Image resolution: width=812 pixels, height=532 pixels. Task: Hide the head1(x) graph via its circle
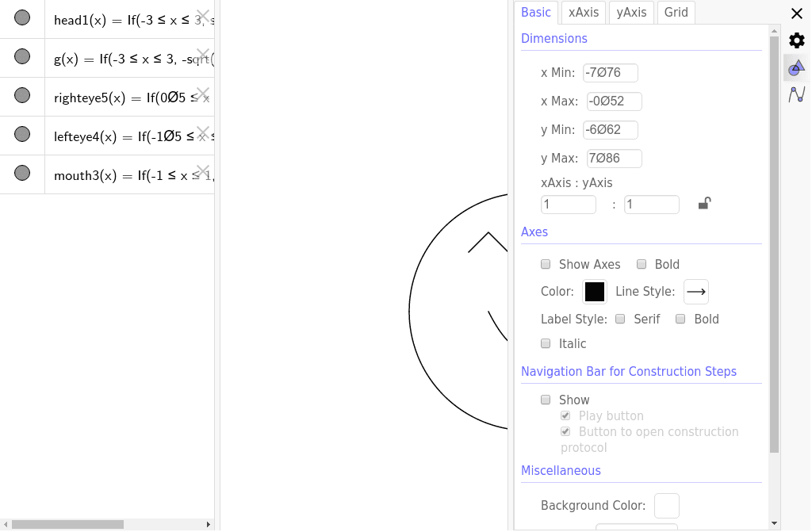point(22,17)
